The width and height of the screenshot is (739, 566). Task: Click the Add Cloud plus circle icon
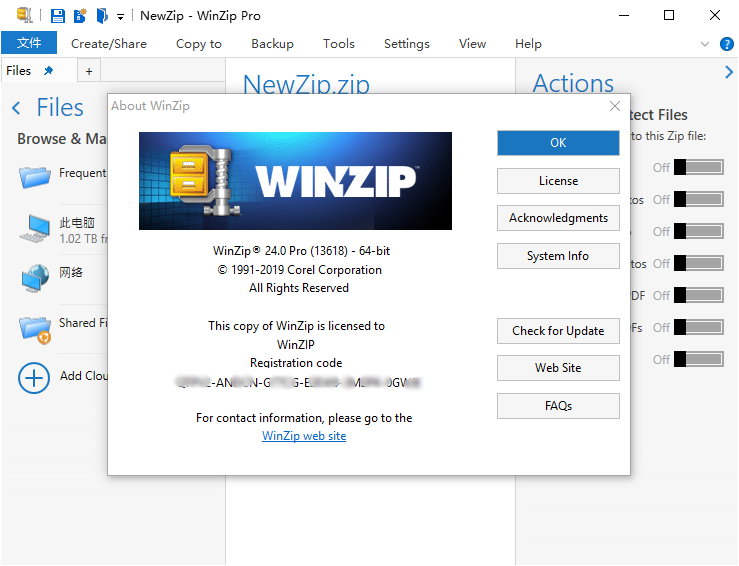point(34,378)
